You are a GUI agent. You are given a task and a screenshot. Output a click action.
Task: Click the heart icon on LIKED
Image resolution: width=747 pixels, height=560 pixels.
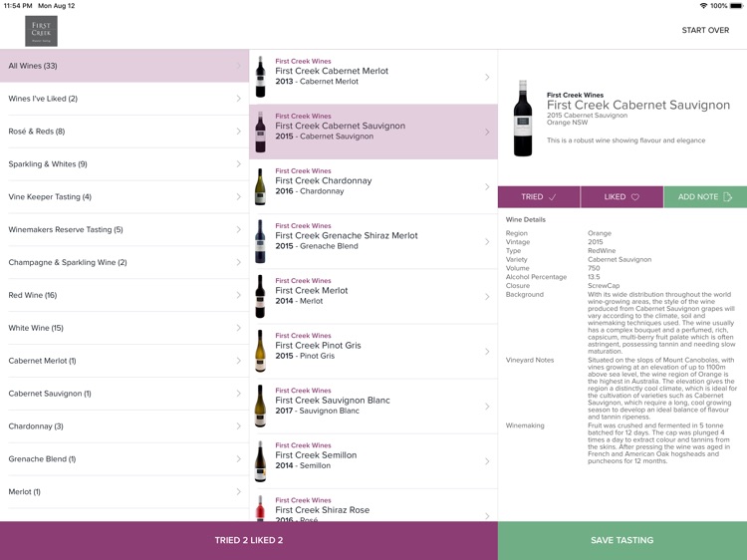point(635,197)
